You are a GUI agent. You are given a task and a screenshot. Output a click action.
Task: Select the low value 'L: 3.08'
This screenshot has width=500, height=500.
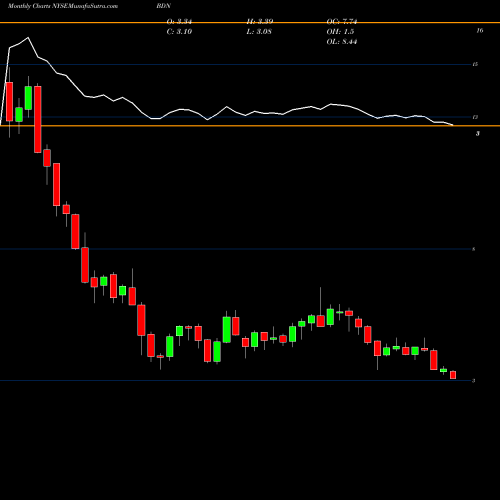(259, 32)
